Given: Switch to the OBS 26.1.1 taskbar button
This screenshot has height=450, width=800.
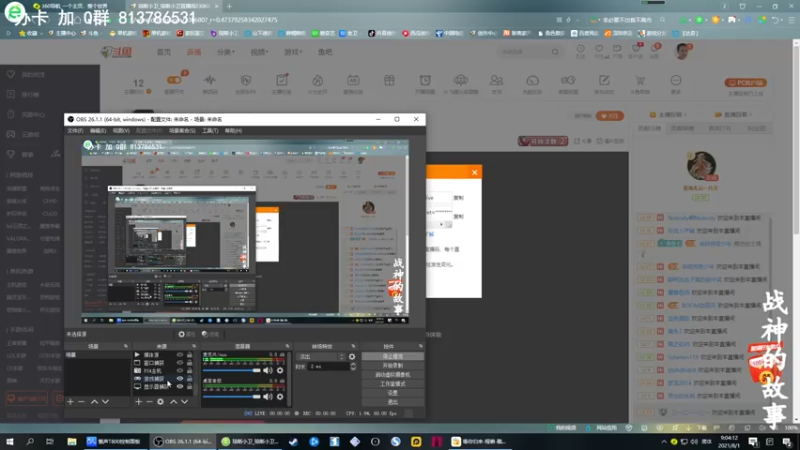Looking at the screenshot, I should 183,441.
